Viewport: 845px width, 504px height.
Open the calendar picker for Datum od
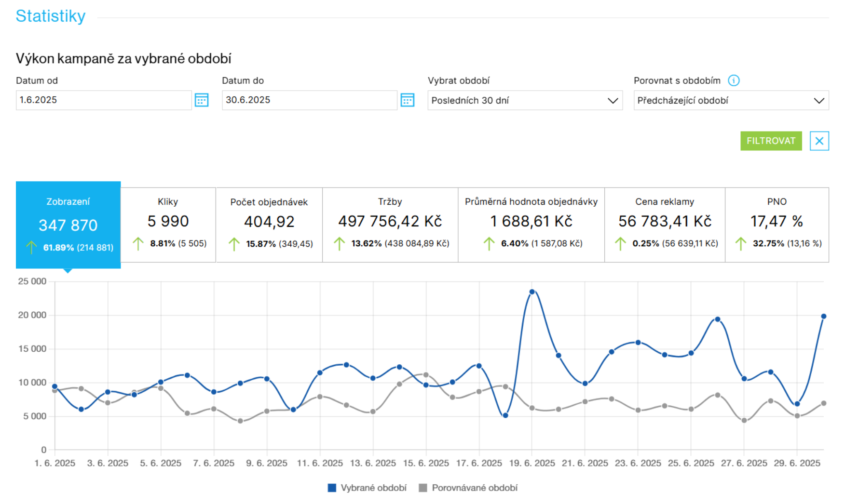tap(202, 100)
